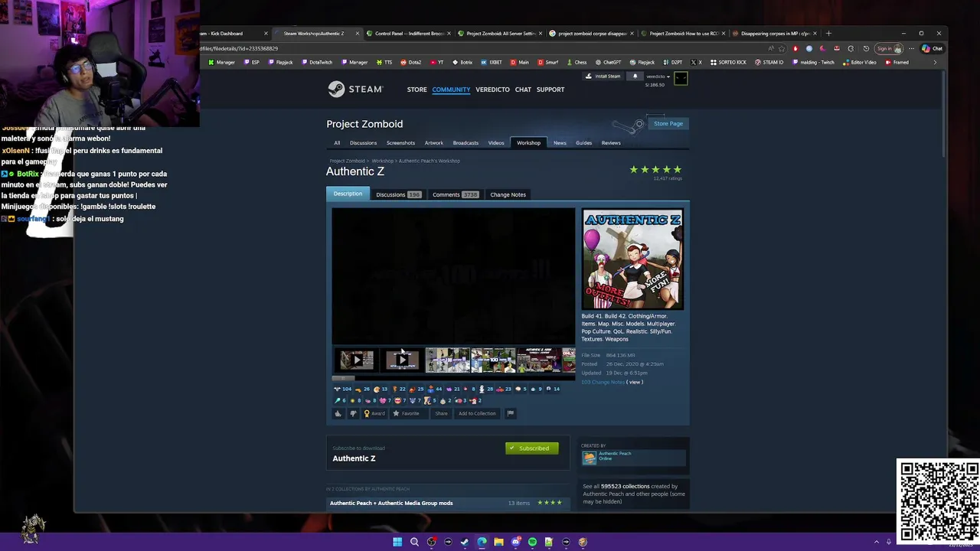Image resolution: width=980 pixels, height=551 pixels.
Task: Open the Artwork hub tab
Action: 434,142
